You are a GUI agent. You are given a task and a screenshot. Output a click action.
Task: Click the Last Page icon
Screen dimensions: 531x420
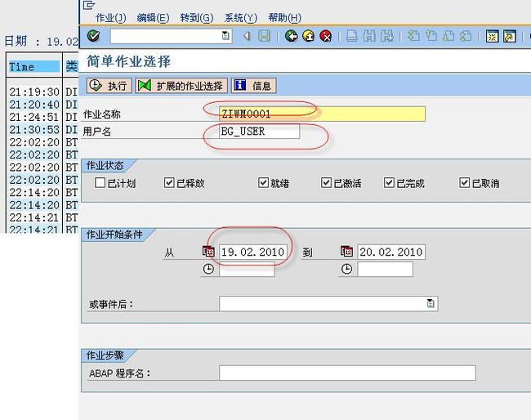pos(466,36)
